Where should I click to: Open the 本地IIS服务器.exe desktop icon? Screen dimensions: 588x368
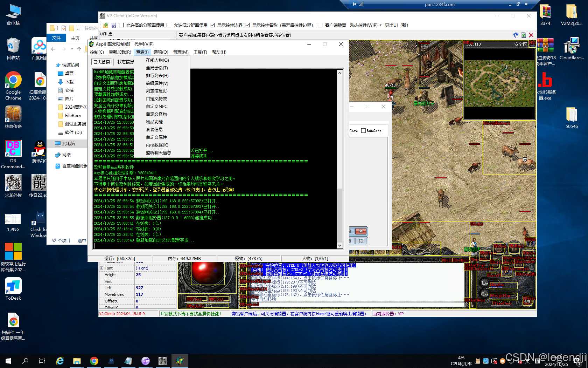[x=546, y=86]
